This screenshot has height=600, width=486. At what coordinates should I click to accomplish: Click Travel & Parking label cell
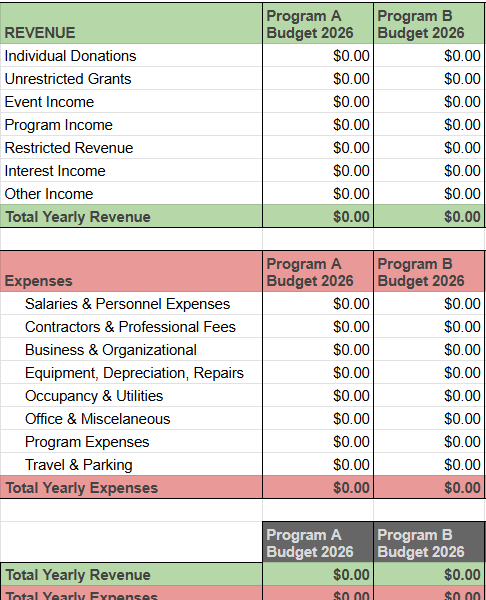(131, 464)
